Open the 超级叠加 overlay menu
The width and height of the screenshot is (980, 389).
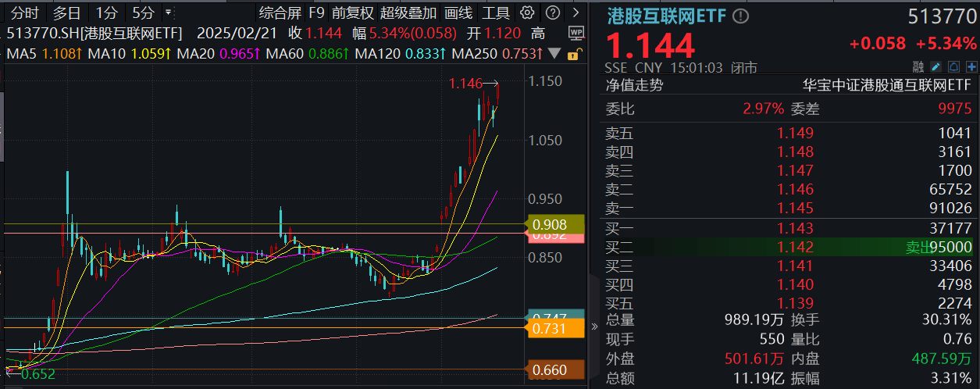pos(408,12)
